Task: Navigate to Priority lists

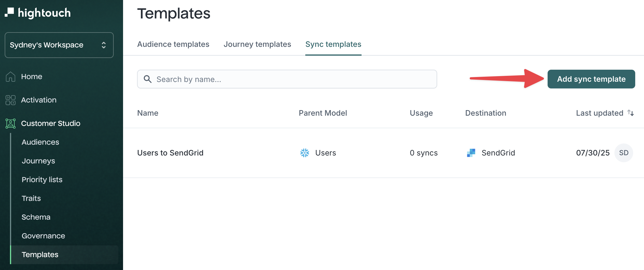Action: pos(42,180)
